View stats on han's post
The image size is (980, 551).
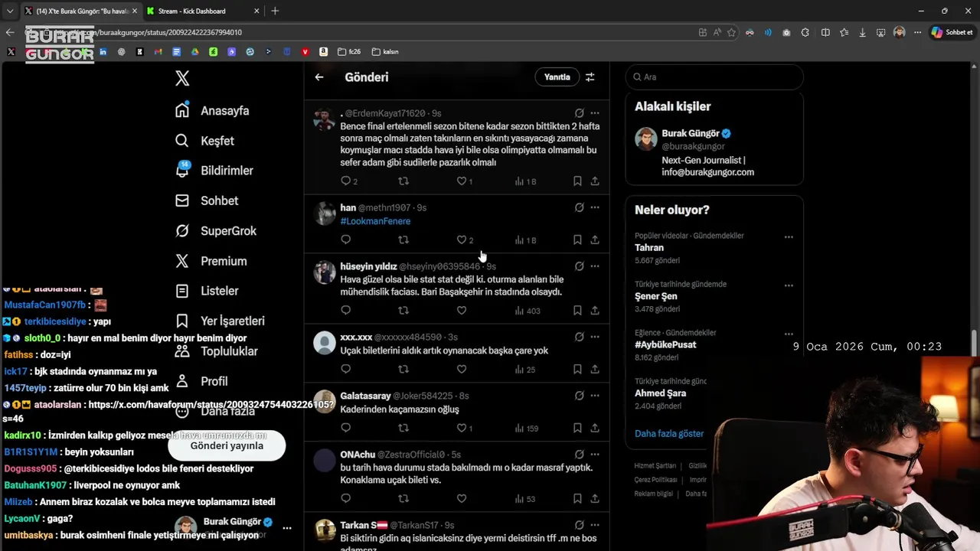(x=525, y=240)
